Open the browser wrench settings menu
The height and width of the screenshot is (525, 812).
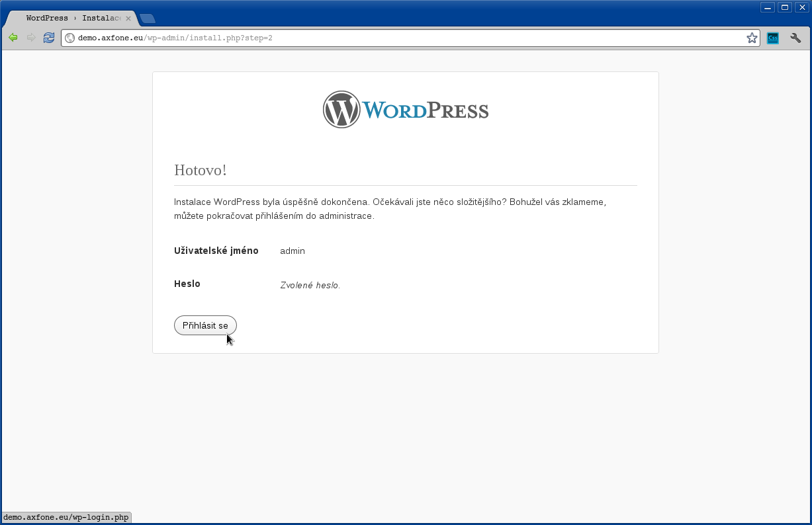795,38
